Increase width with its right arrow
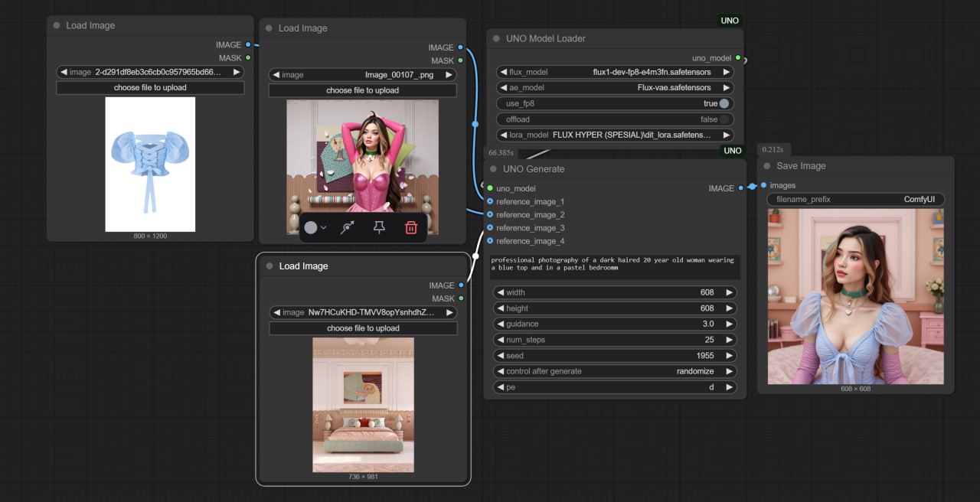Viewport: 980px width, 502px height. 730,292
